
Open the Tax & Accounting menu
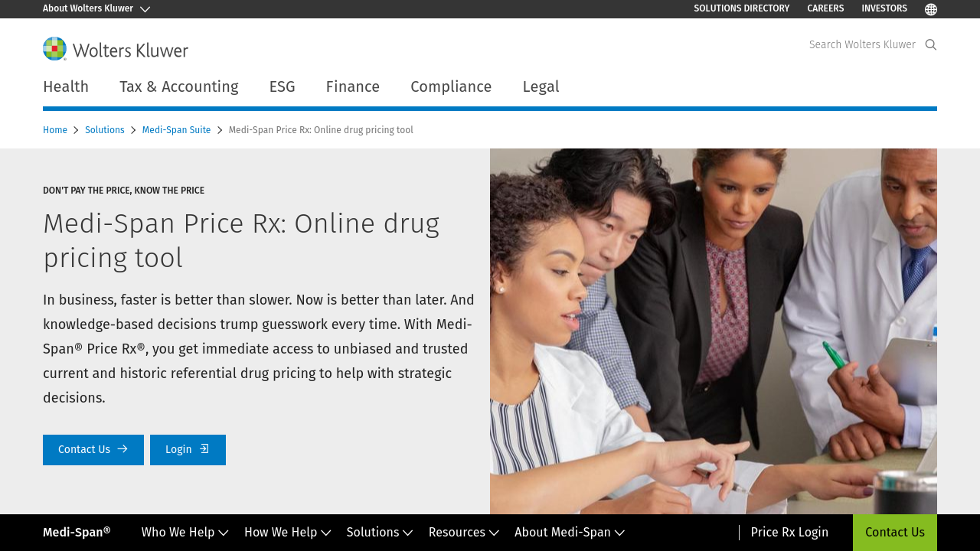click(x=178, y=86)
